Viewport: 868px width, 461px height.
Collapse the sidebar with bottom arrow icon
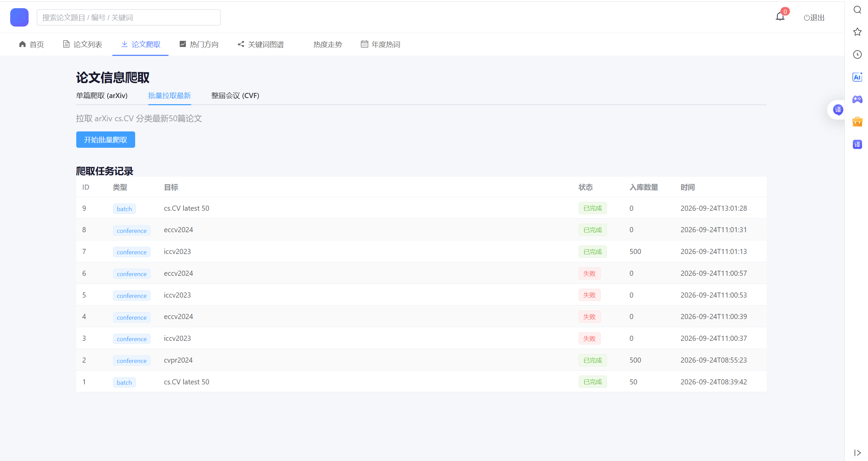point(857,453)
